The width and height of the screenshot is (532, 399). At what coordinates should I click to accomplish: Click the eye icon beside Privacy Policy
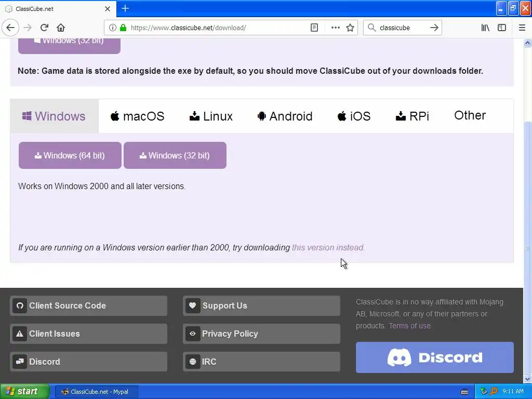(x=192, y=334)
